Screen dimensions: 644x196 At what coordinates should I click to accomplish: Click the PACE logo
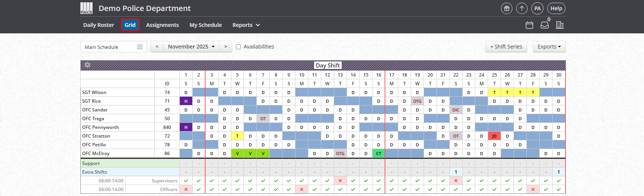86,8
